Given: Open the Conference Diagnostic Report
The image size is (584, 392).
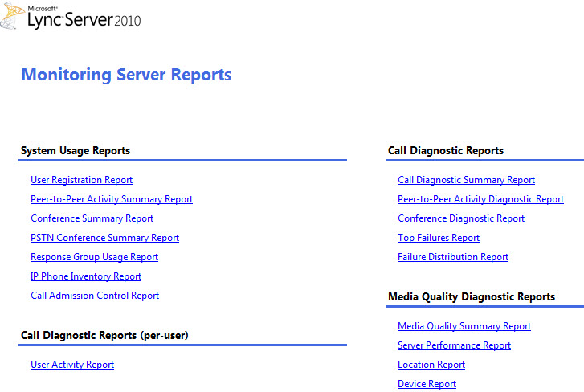Looking at the screenshot, I should pos(461,218).
